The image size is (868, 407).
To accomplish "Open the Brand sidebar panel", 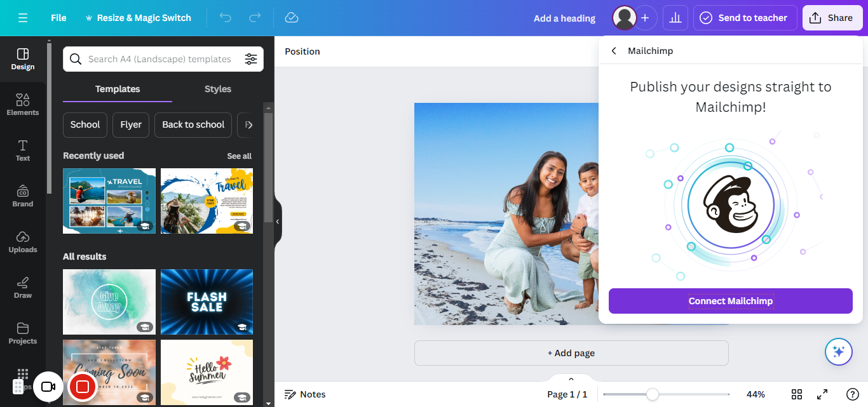I will tap(23, 196).
